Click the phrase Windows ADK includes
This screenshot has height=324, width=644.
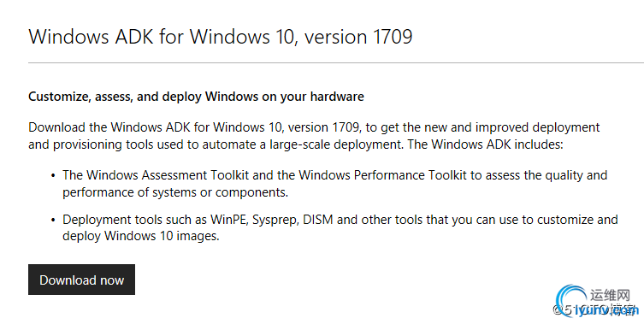tap(497, 144)
